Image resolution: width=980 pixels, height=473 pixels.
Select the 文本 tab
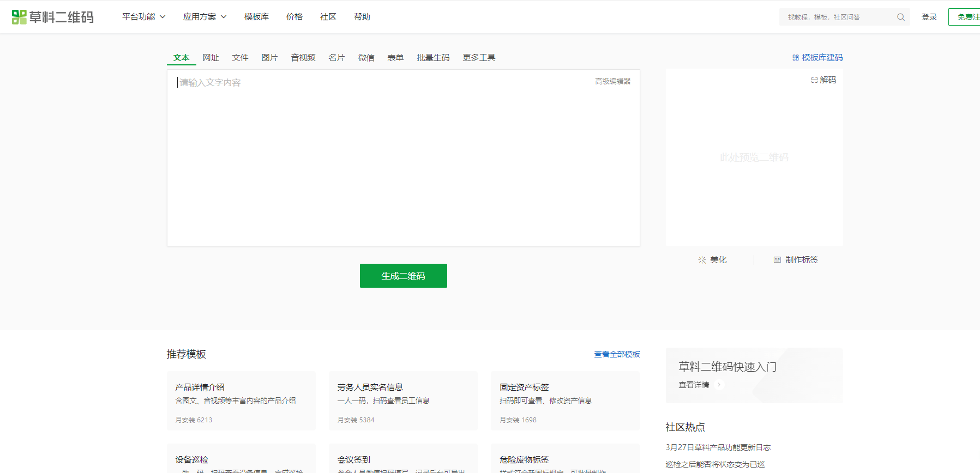[182, 58]
